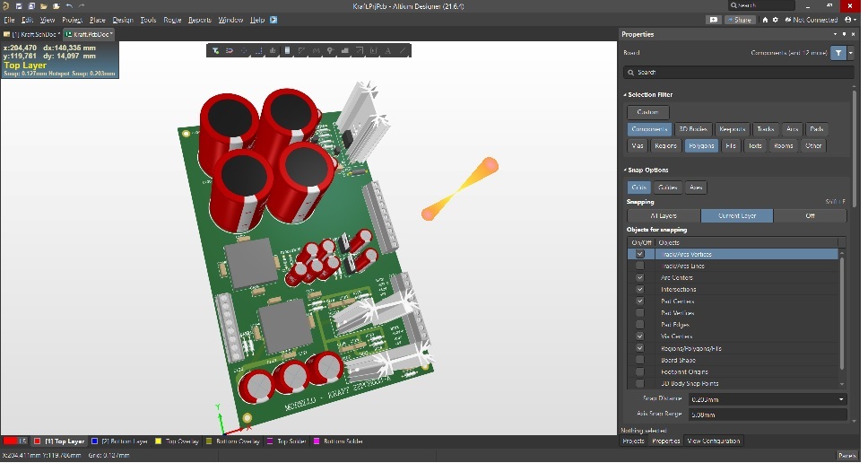Click the Undo arrow in title bar
The image size is (868, 463).
coord(69,6)
